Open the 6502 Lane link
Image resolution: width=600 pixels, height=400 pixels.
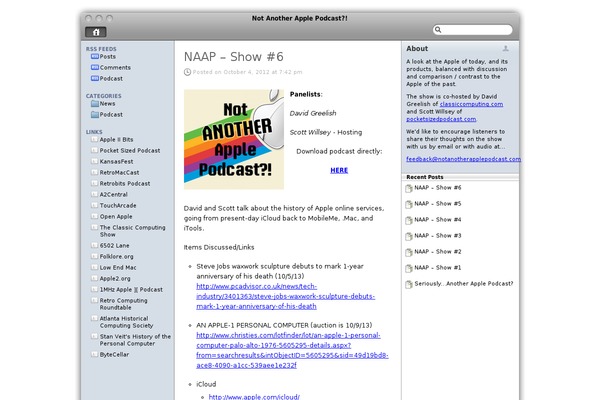tap(114, 245)
